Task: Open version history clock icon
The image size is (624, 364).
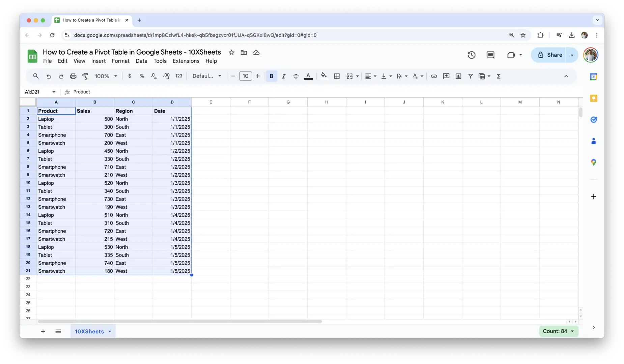Action: (x=471, y=55)
